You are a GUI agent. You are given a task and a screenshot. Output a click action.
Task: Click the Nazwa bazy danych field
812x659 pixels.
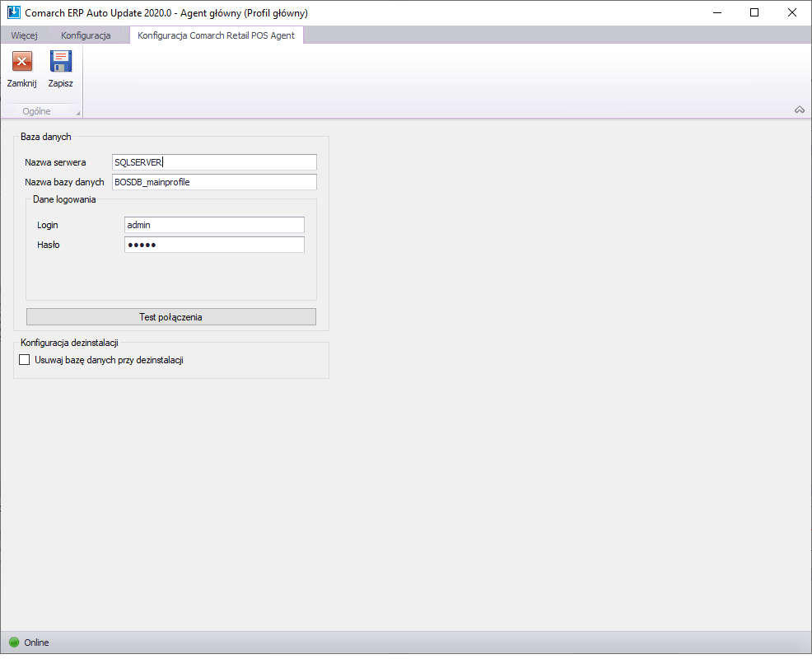[214, 182]
